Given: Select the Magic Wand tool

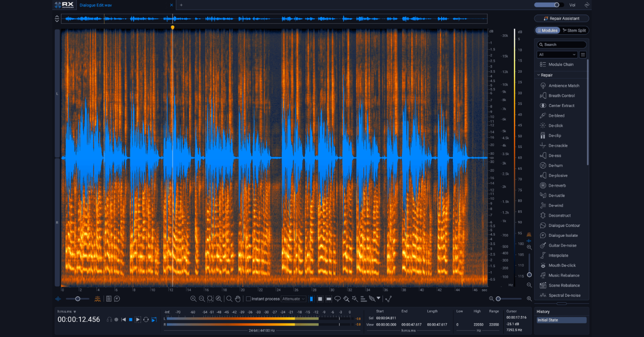Looking at the screenshot, I should [x=355, y=299].
